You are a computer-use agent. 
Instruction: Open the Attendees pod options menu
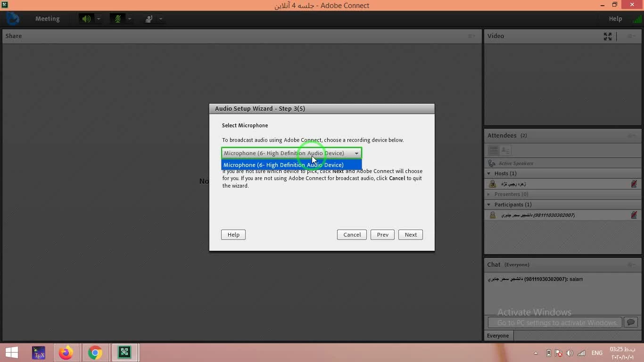[631, 135]
